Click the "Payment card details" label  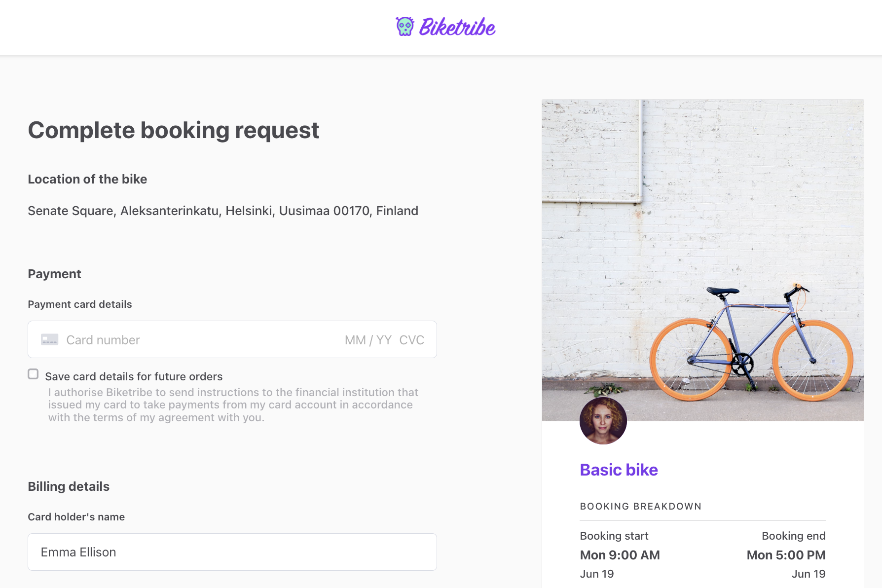(80, 304)
